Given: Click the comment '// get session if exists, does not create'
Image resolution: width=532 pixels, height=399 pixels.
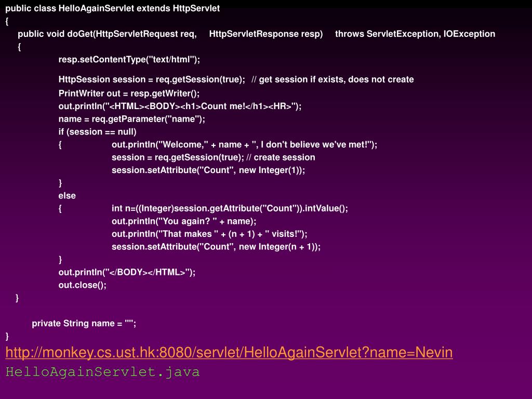Looking at the screenshot, I should (332, 79).
